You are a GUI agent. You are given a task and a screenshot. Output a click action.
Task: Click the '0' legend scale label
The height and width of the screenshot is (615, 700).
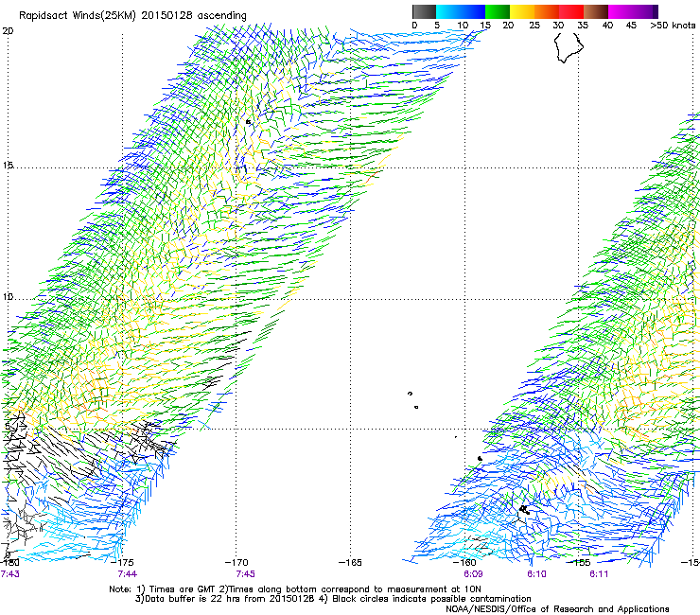(414, 26)
